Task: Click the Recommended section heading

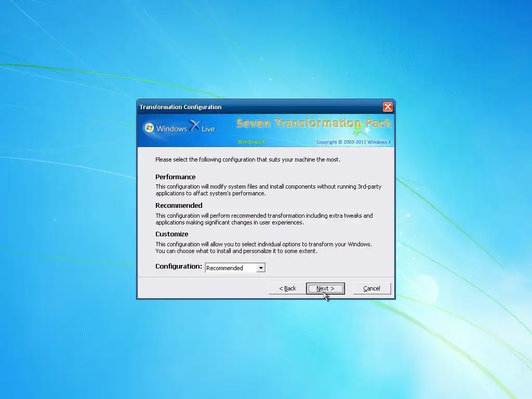Action: point(179,205)
